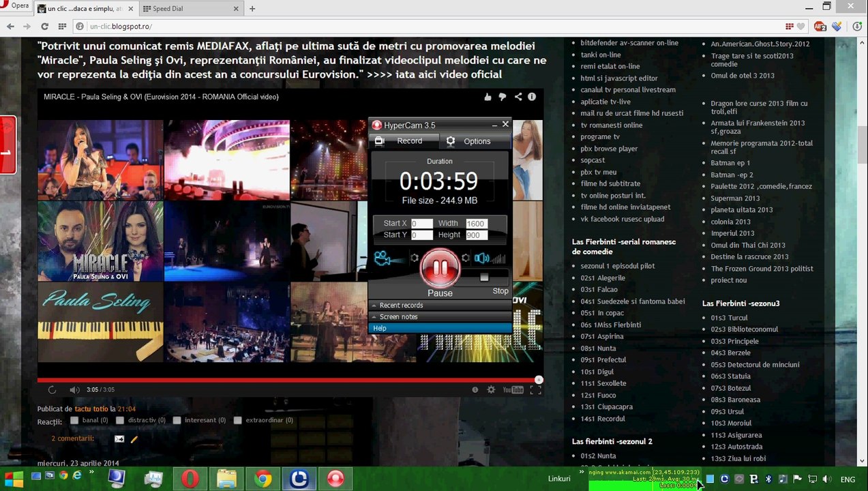Bookmark page with heart icon
The width and height of the screenshot is (868, 491).
tap(801, 27)
